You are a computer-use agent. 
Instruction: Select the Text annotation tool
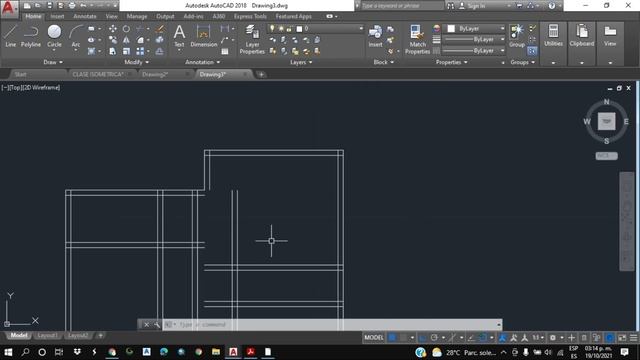coord(179,36)
